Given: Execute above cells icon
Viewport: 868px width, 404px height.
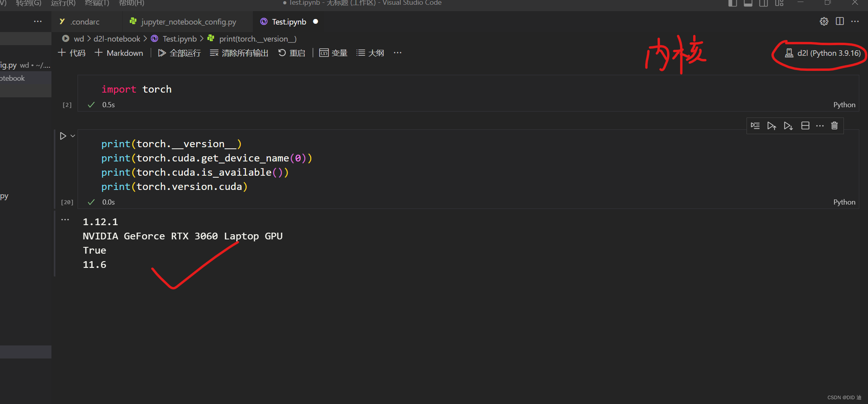Looking at the screenshot, I should [771, 126].
